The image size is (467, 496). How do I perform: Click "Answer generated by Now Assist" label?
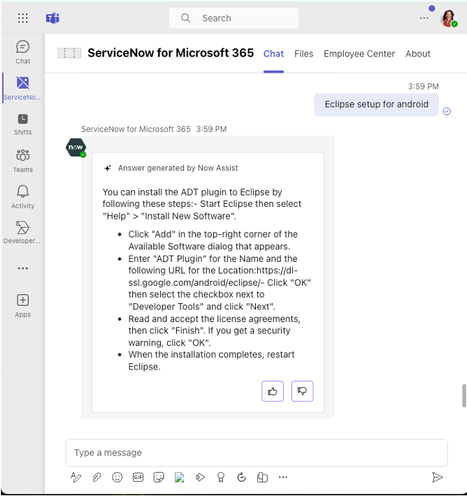coord(178,168)
